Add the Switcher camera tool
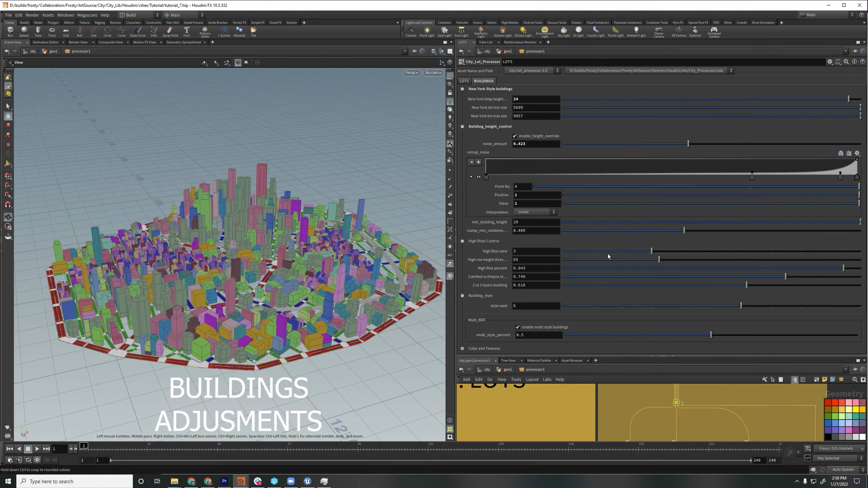The image size is (868, 488). tap(695, 32)
